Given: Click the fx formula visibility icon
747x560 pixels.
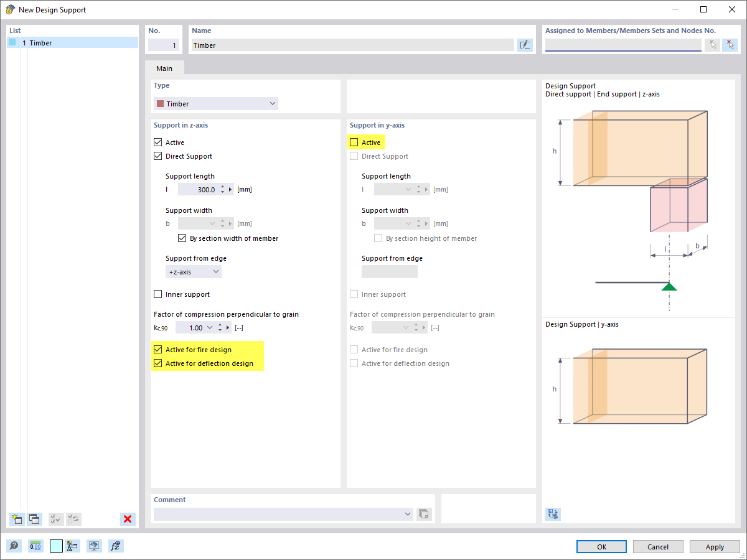Looking at the screenshot, I should tap(116, 546).
